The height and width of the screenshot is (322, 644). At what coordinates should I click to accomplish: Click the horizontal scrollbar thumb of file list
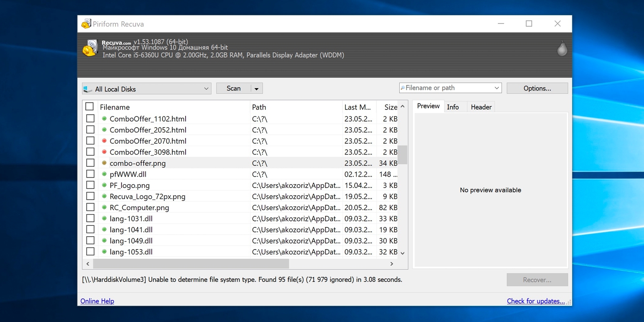[191, 264]
